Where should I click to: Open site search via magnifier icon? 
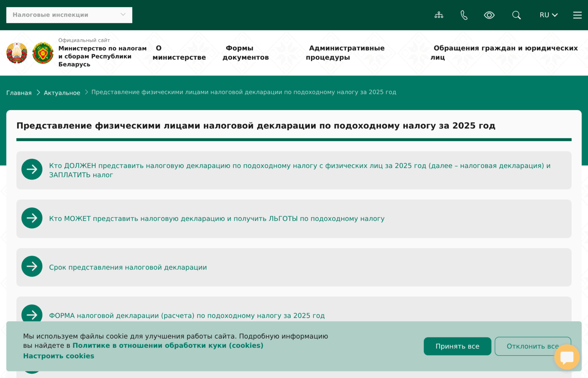(x=516, y=15)
